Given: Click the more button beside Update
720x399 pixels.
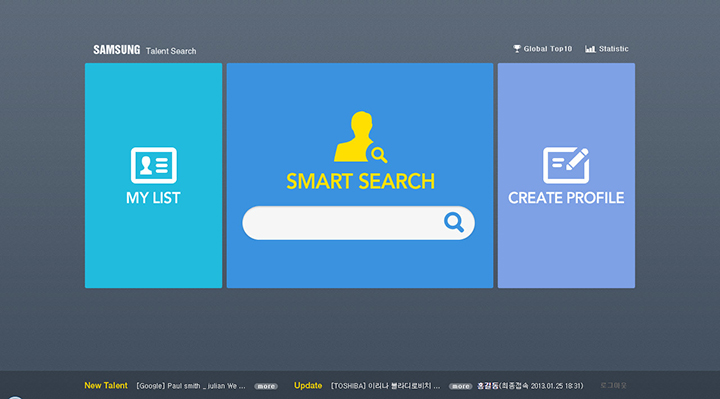Looking at the screenshot, I should pyautogui.click(x=460, y=386).
